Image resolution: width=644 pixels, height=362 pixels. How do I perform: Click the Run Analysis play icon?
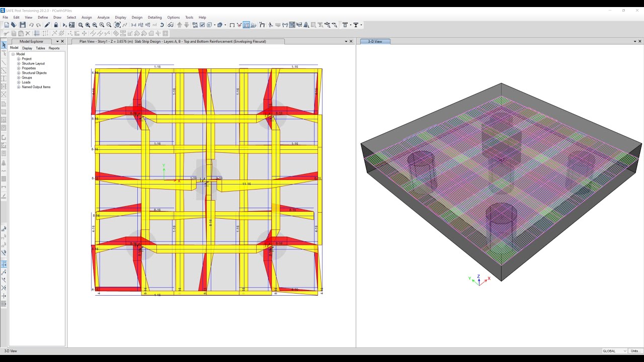tap(64, 25)
